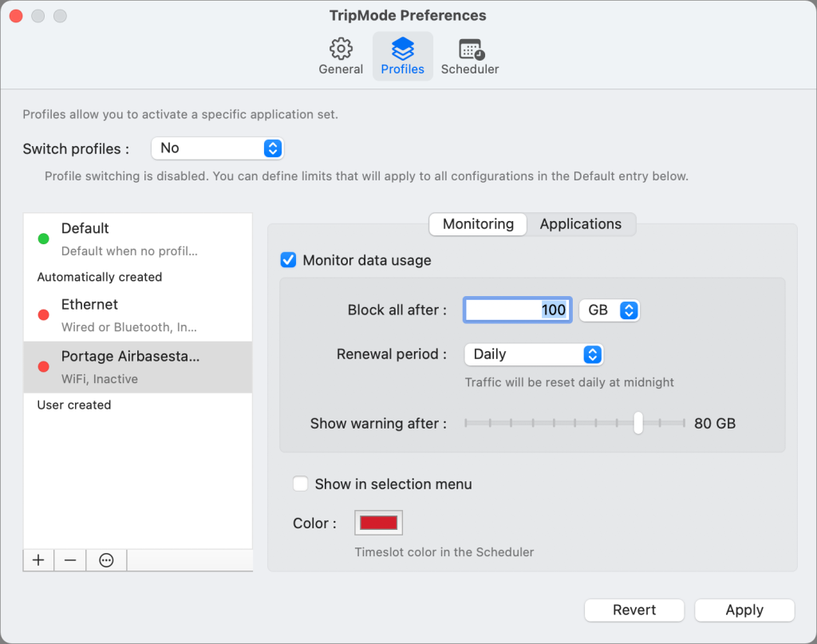Remove selected profile with minus button
Image resolution: width=817 pixels, height=644 pixels.
click(70, 560)
